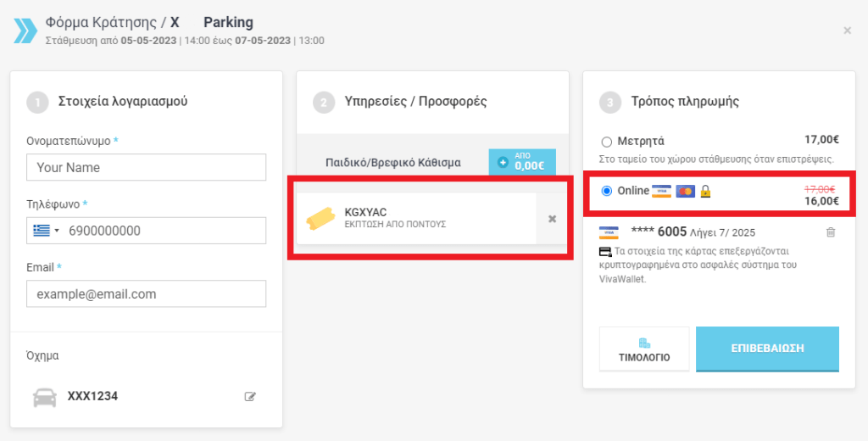Open the Greek flag country code dropdown
868x441 pixels.
coord(45,231)
